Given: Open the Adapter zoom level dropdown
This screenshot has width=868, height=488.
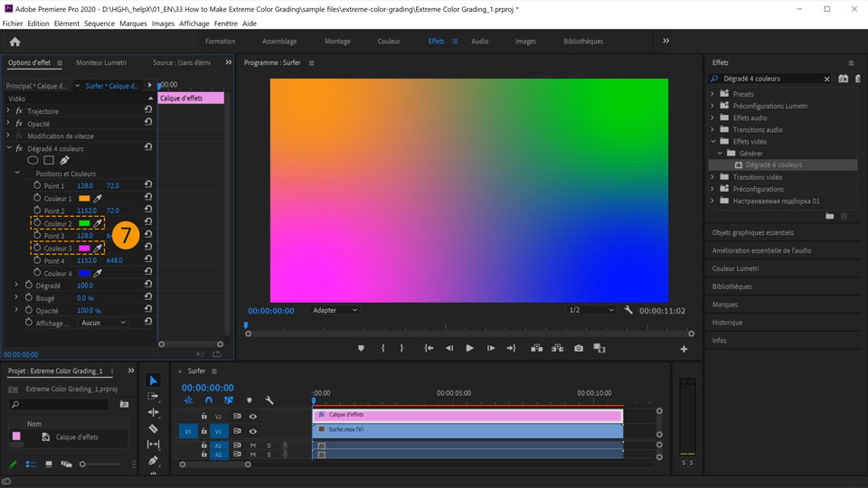Looking at the screenshot, I should [335, 310].
